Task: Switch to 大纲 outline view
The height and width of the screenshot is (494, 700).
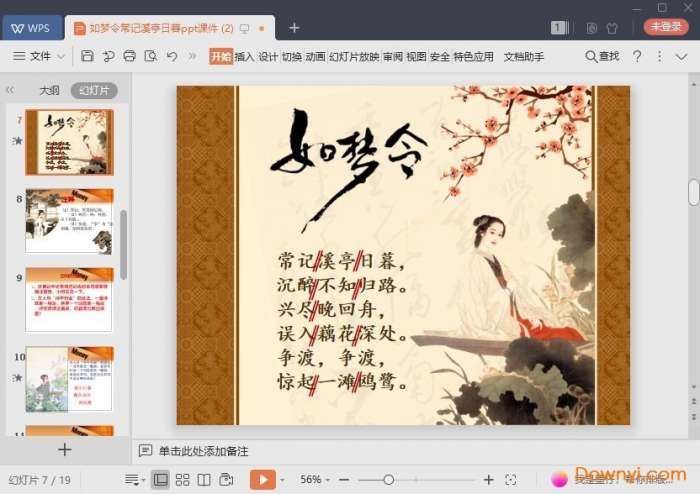Action: pos(50,91)
